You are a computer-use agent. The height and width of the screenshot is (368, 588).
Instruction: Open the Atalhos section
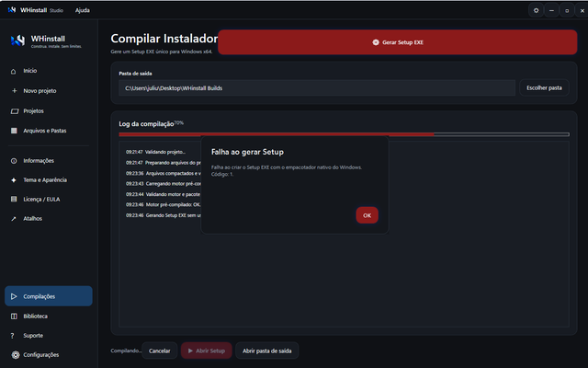click(48, 219)
